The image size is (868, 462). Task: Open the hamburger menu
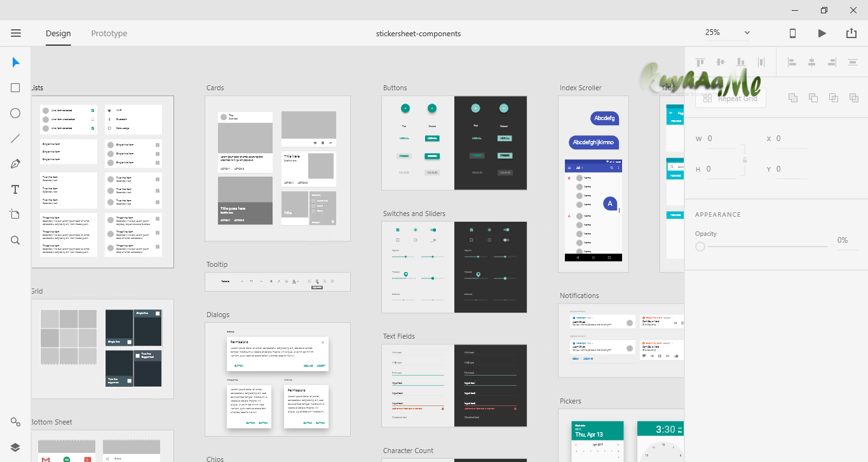tap(16, 33)
